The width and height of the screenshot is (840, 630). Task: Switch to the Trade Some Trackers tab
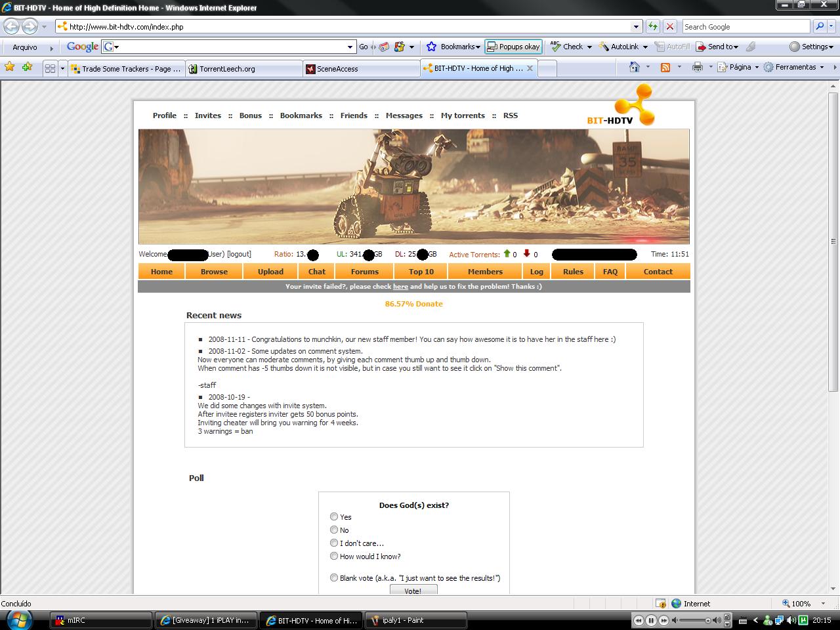tap(126, 68)
